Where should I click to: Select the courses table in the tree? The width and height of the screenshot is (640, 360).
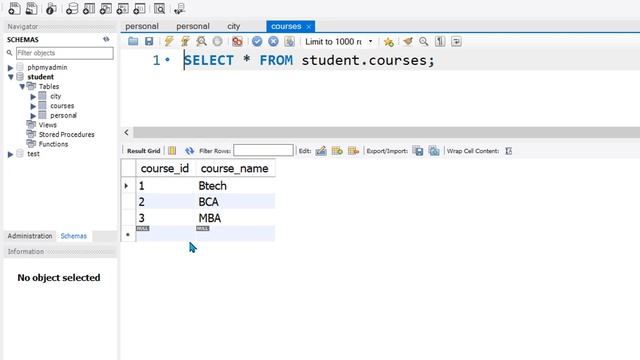click(x=62, y=106)
